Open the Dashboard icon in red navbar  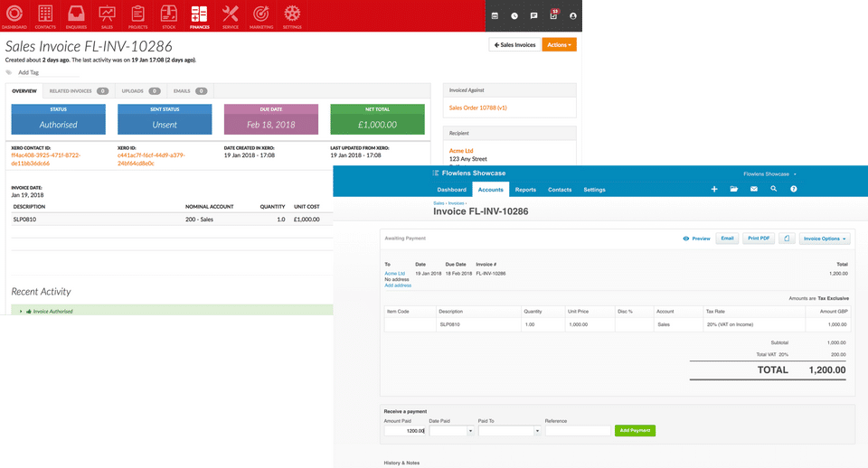pyautogui.click(x=14, y=16)
